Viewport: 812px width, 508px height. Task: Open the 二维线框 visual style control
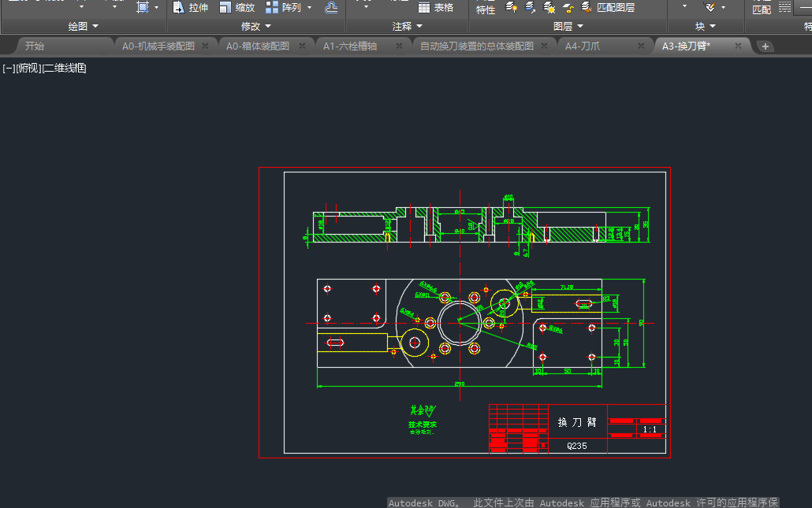pyautogui.click(x=63, y=69)
